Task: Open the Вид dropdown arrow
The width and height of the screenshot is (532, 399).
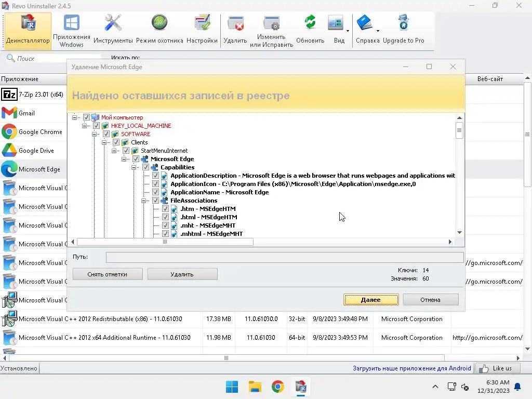Action: pos(348,31)
